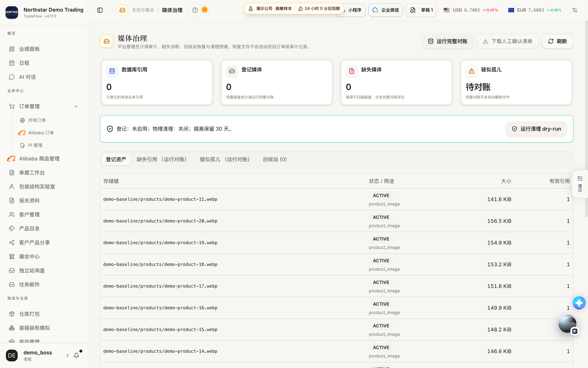The image size is (588, 368).
Task: Open the 企业微信 button
Action: coord(386,10)
